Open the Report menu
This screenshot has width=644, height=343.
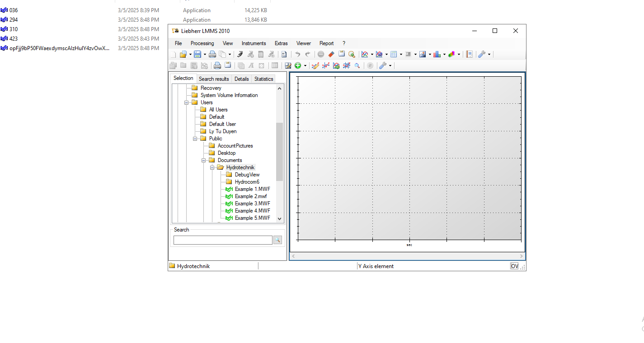pyautogui.click(x=326, y=43)
